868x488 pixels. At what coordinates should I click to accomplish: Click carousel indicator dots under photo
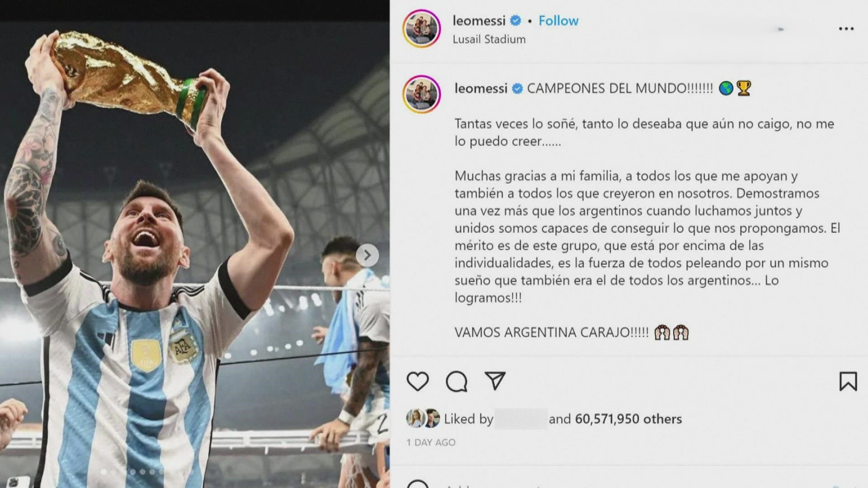[133, 472]
